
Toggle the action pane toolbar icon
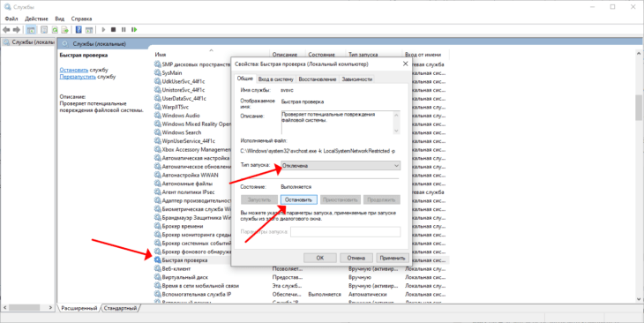click(89, 30)
